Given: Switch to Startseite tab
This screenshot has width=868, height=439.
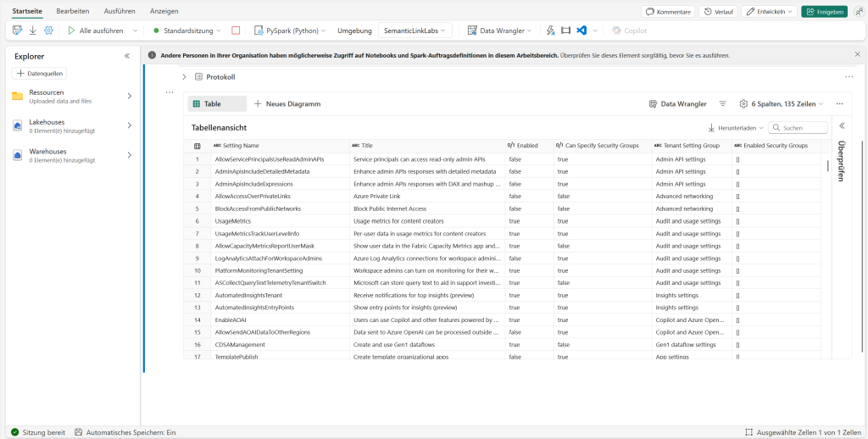Looking at the screenshot, I should click(x=26, y=11).
